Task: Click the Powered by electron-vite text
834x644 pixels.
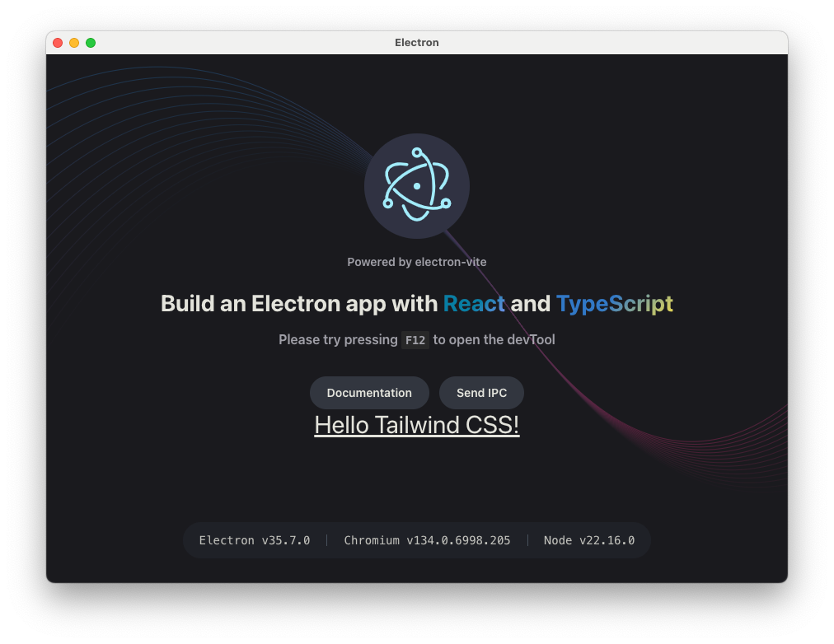Action: point(416,262)
